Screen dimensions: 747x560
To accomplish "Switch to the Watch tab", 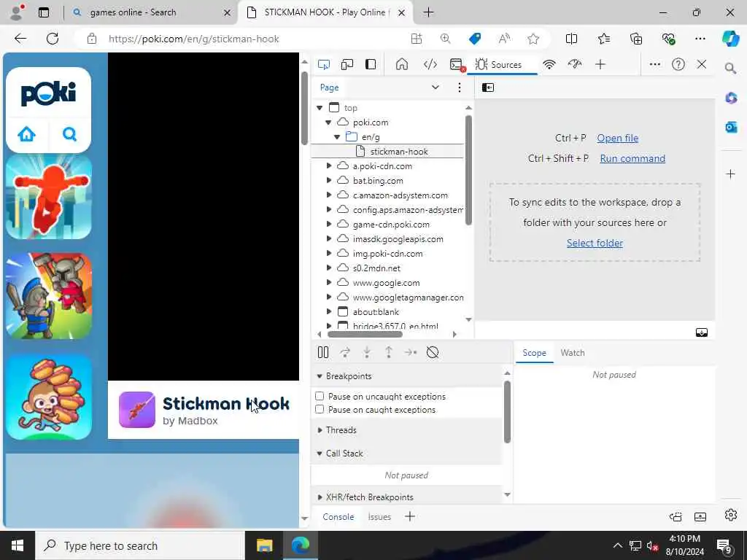I will [x=572, y=353].
